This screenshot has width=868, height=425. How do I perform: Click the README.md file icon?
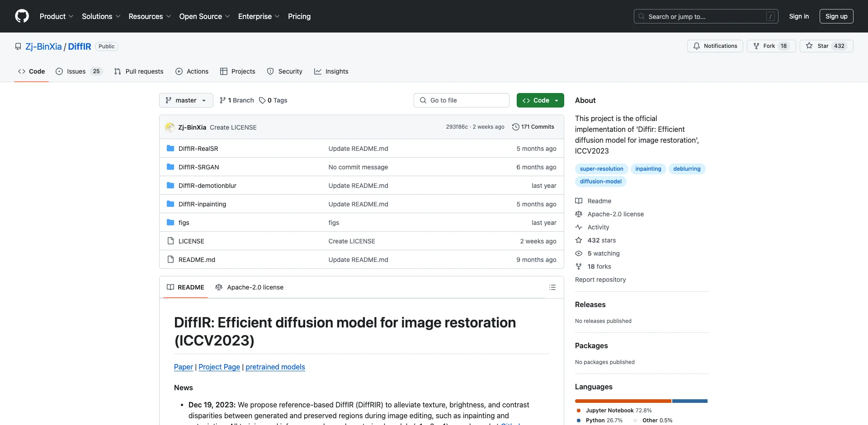(170, 260)
